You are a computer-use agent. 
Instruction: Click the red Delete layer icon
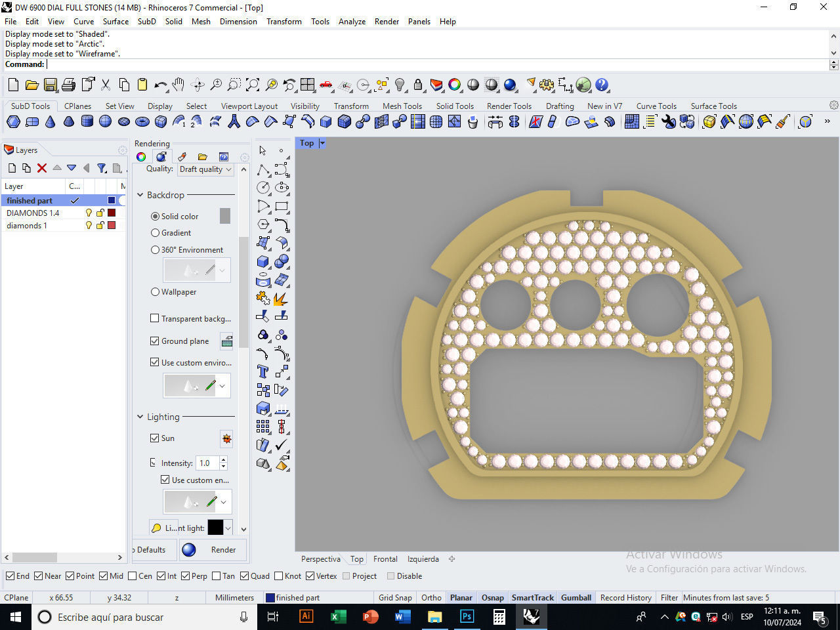coord(42,168)
